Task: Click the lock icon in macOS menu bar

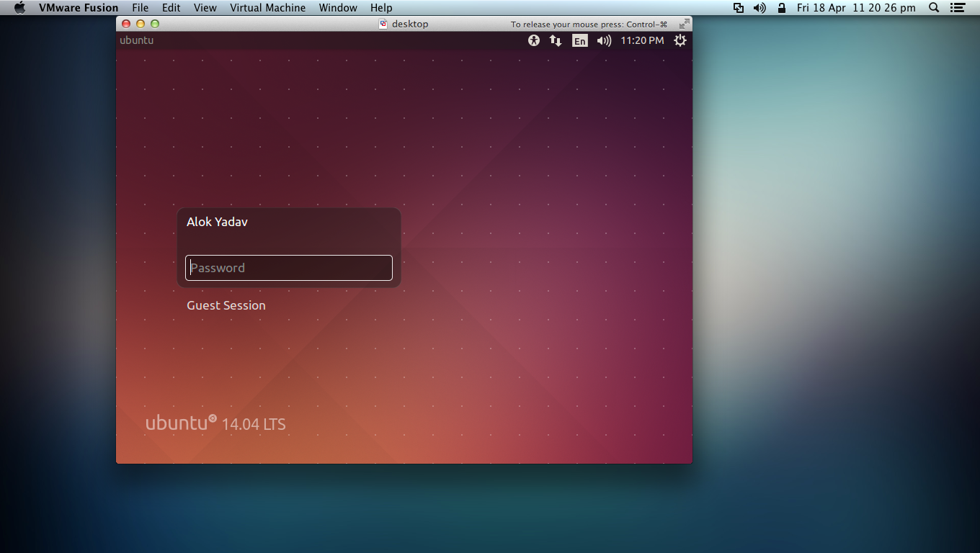Action: tap(782, 8)
